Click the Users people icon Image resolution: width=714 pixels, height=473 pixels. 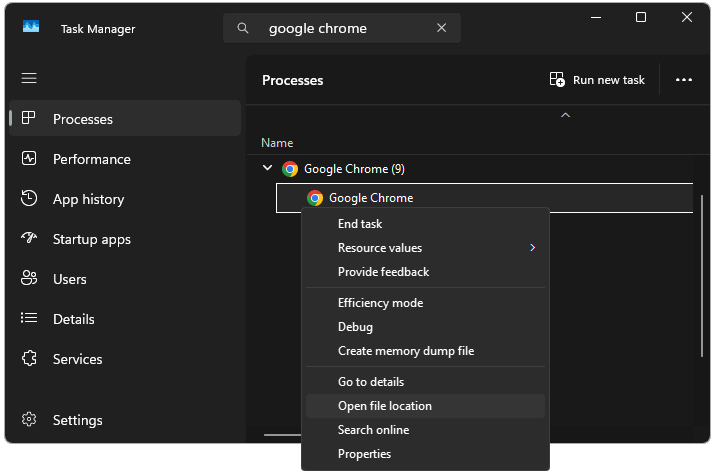[x=29, y=278]
